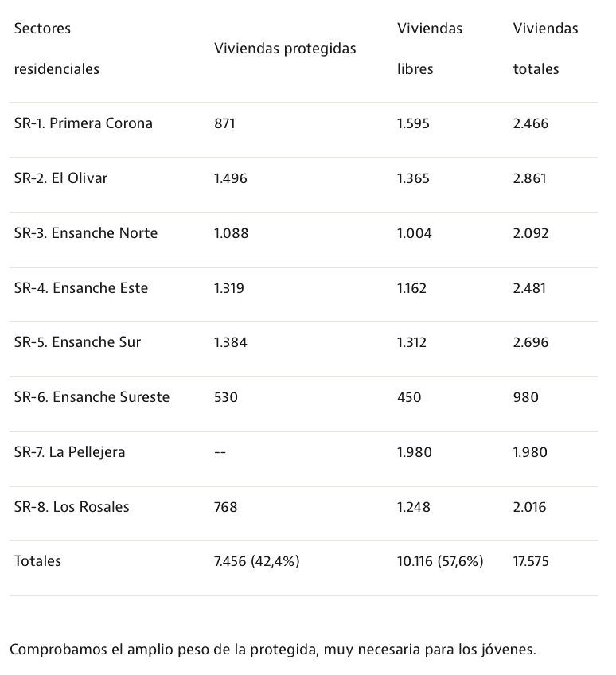Select the "SR-8. Los Rosales" row label

(x=72, y=507)
